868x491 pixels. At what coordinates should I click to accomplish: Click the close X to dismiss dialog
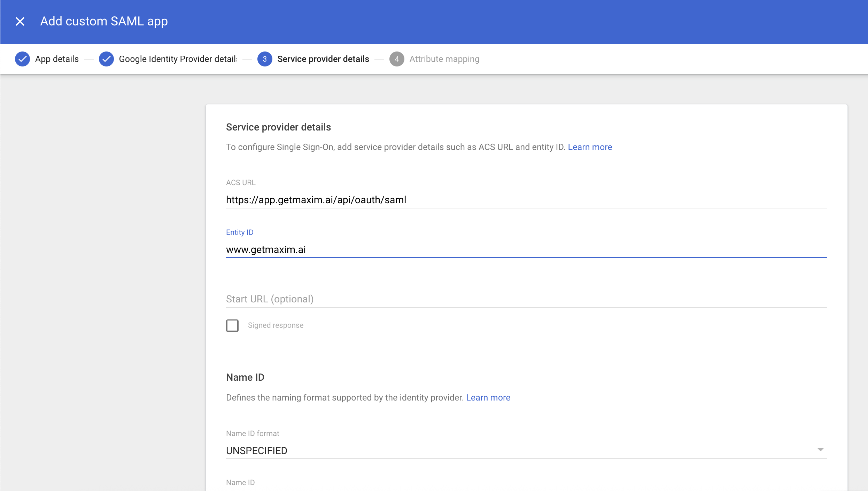(20, 22)
